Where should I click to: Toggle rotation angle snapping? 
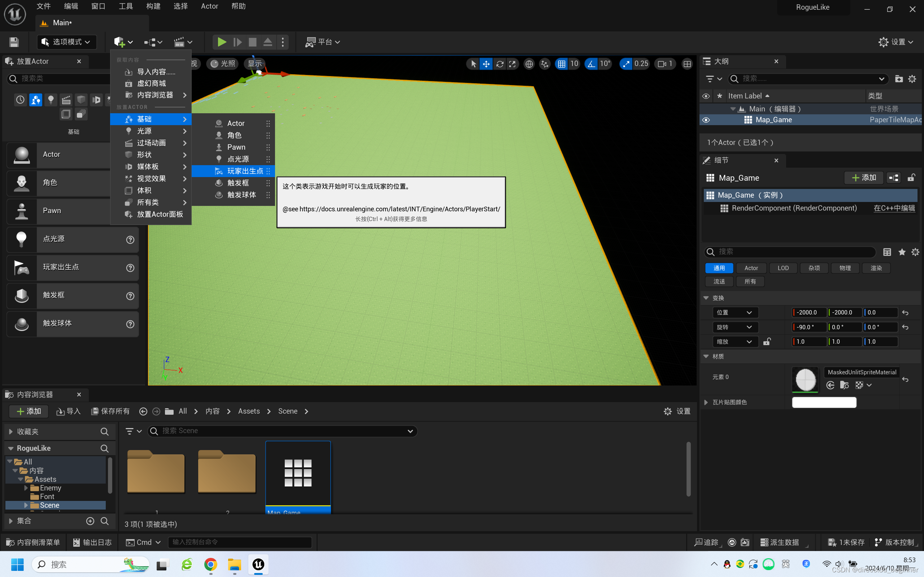(591, 64)
